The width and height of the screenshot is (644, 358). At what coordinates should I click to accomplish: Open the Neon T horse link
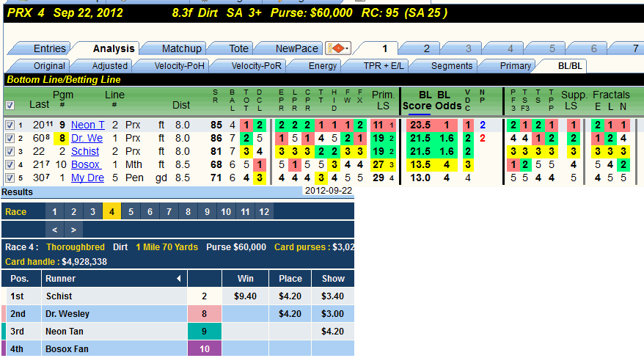[x=88, y=125]
